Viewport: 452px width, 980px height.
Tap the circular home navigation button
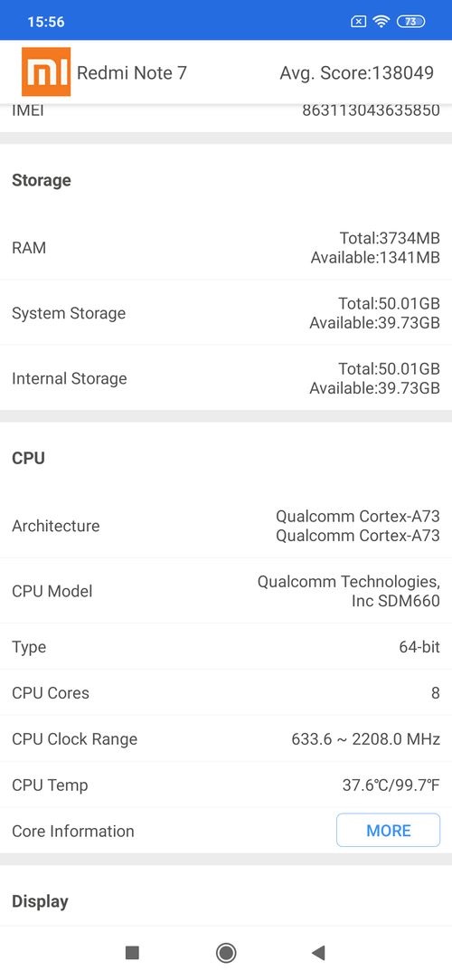226,953
